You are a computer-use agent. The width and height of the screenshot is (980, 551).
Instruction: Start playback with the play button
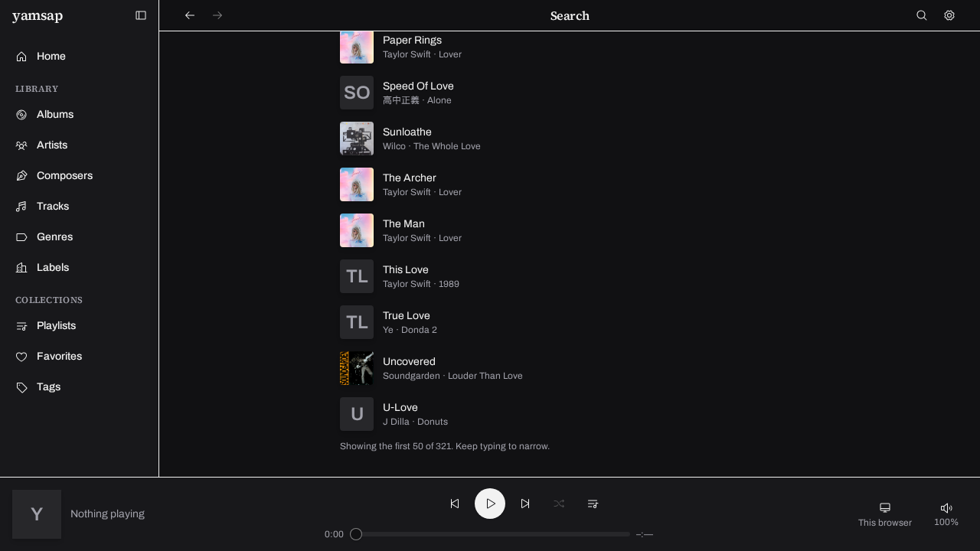(x=490, y=504)
